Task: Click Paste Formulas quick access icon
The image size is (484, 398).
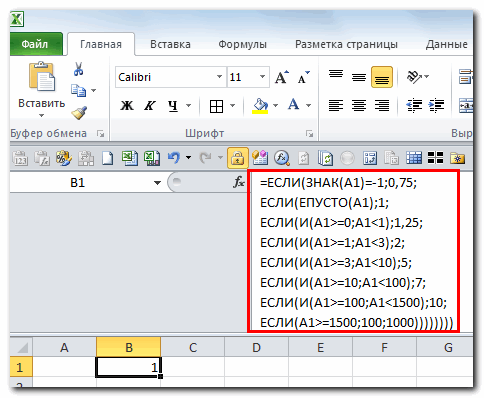Action: pos(42,158)
